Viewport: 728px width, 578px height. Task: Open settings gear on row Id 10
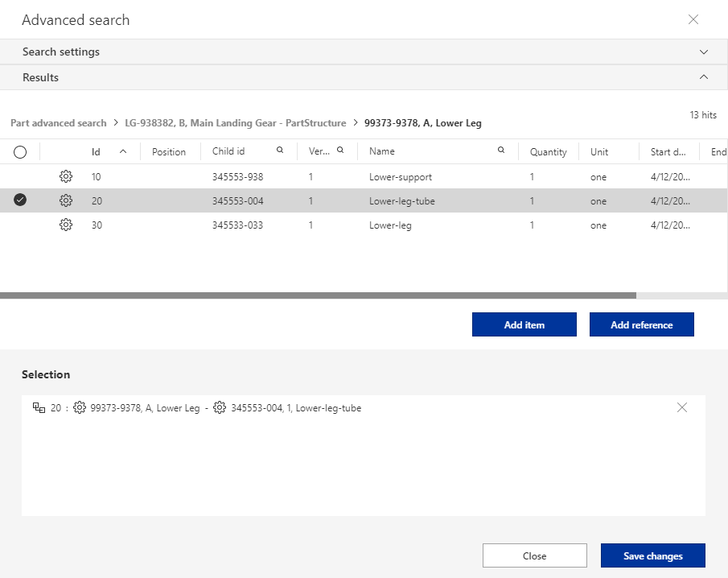coord(65,176)
